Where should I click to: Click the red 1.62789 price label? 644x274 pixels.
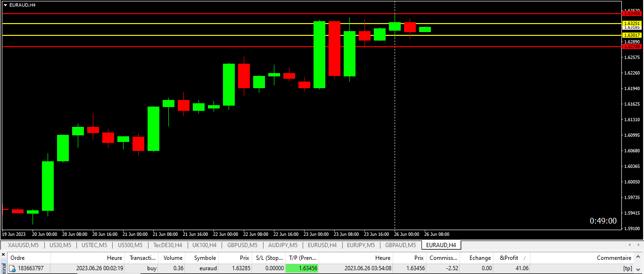coord(632,46)
